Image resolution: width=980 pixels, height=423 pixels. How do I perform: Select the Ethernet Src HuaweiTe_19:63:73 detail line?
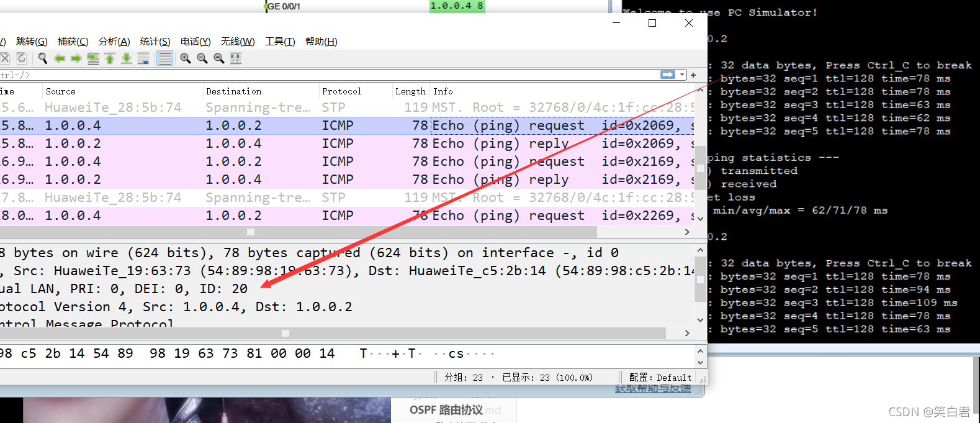point(347,271)
